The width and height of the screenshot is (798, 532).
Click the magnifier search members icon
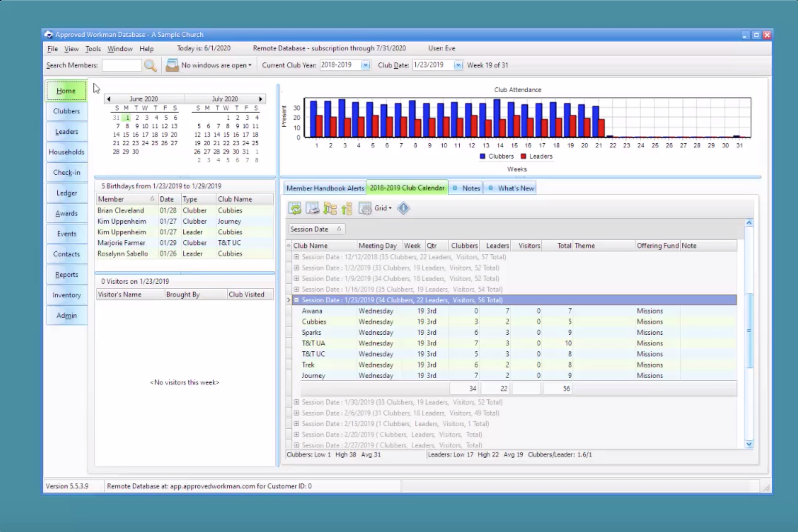click(150, 66)
